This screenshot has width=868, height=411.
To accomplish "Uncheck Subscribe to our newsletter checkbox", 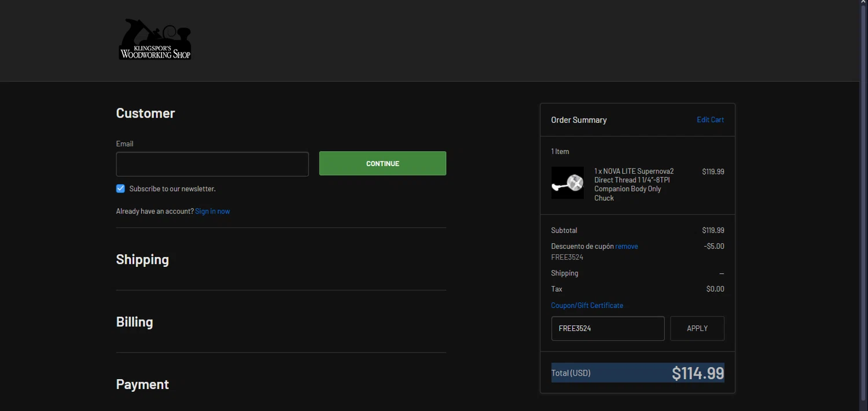I will click(120, 189).
